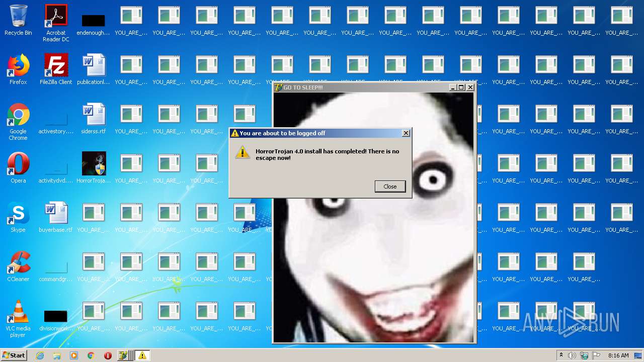This screenshot has width=644, height=362.
Task: Click the yellow warning icon in the logoff dialog
Action: [243, 152]
